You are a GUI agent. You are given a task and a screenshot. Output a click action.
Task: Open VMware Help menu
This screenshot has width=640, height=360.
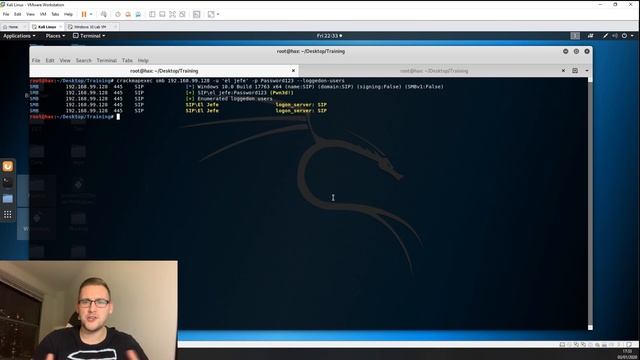pos(68,14)
